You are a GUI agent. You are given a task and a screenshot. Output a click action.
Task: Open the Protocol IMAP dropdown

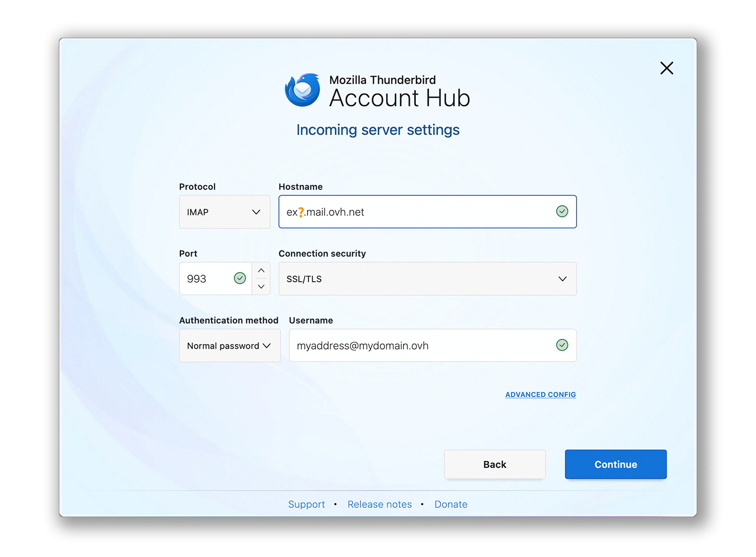coord(224,212)
